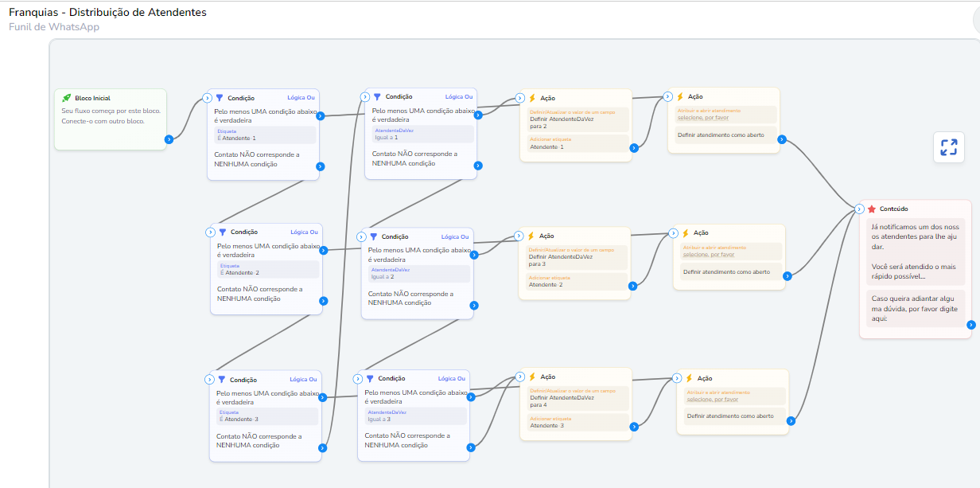The width and height of the screenshot is (980, 488).
Task: Open 'selecione, por favor' in the bottom-row Ação block
Action: [x=712, y=400]
